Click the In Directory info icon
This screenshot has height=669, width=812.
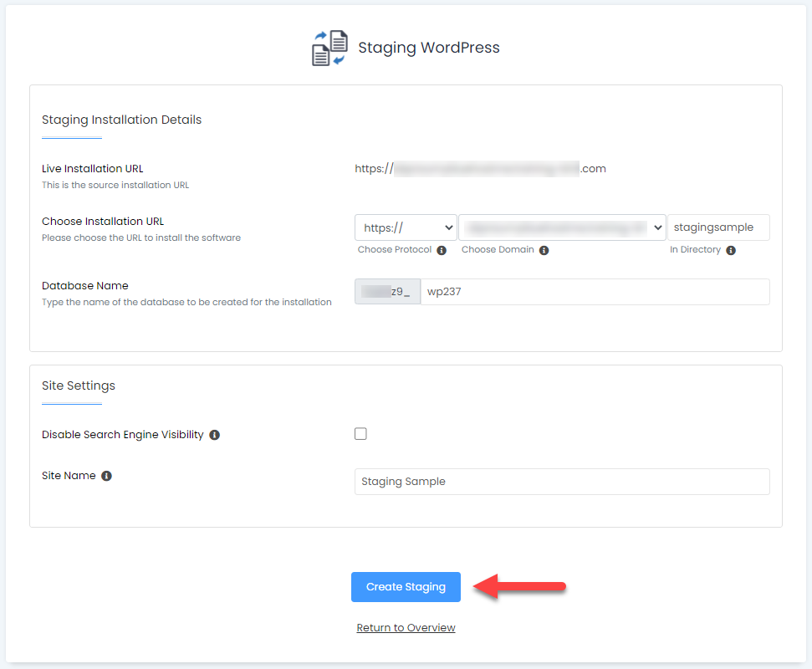click(x=731, y=249)
